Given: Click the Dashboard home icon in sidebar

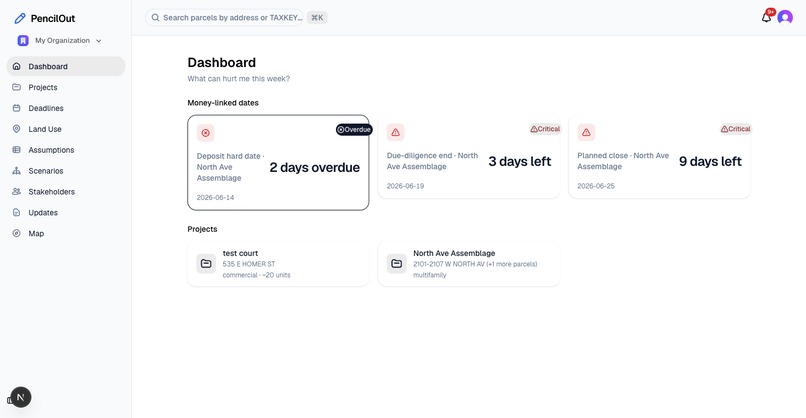Looking at the screenshot, I should [16, 66].
